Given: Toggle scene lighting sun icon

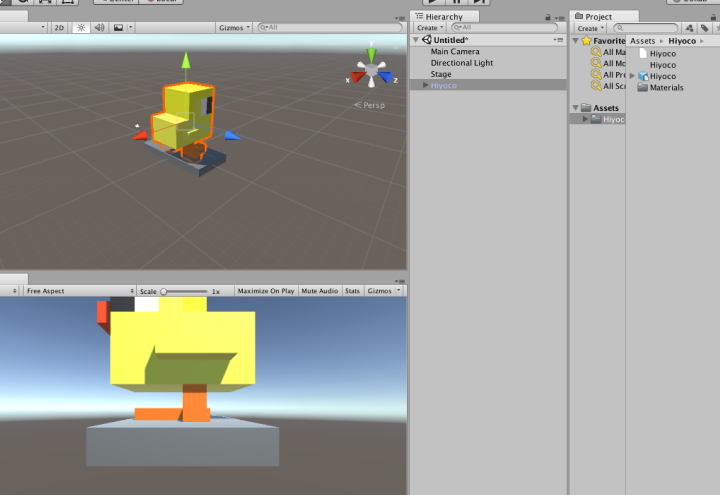Looking at the screenshot, I should [x=81, y=28].
